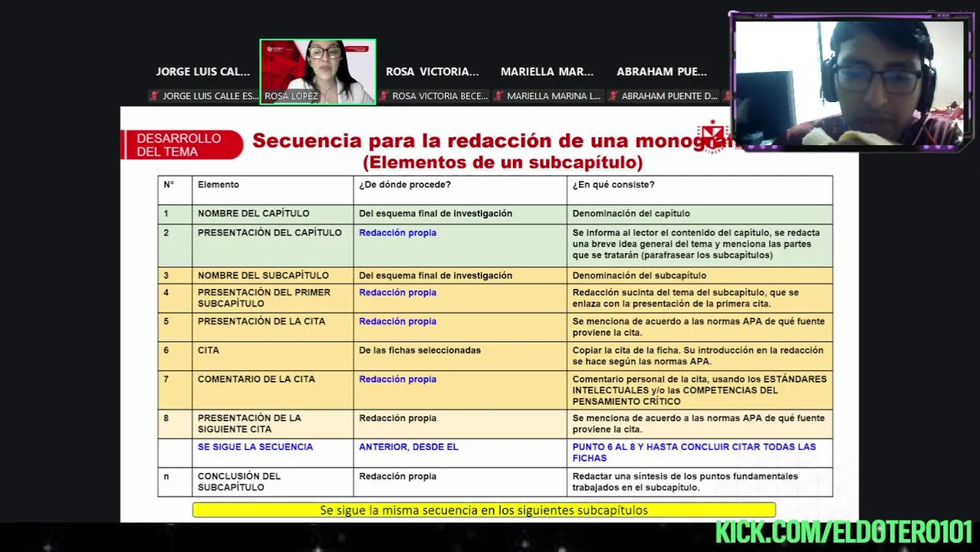Click the red DESARROLLO DEL TEMA badge
The height and width of the screenshot is (552, 980).
[182, 145]
